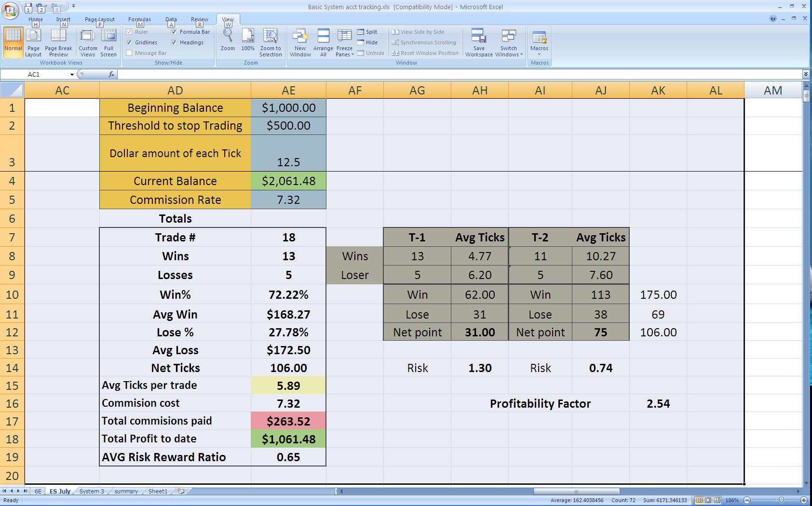Open Customize Quick Access Toolbar dropdown

(x=73, y=7)
